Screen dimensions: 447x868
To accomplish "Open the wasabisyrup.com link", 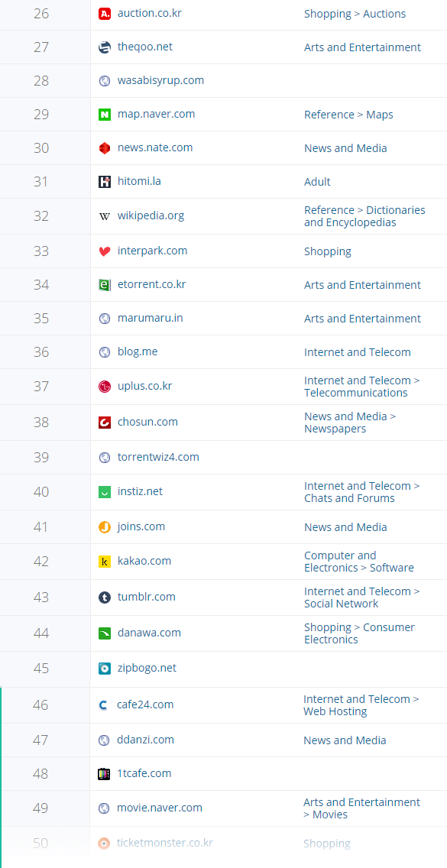I will click(160, 80).
